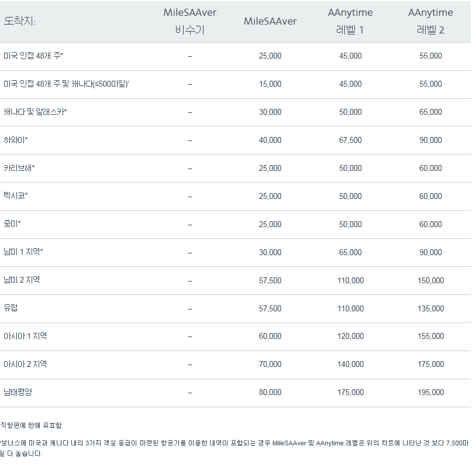Click the 140,000 value for 아시아 2 지역
The image size is (476, 467).
pos(350,364)
